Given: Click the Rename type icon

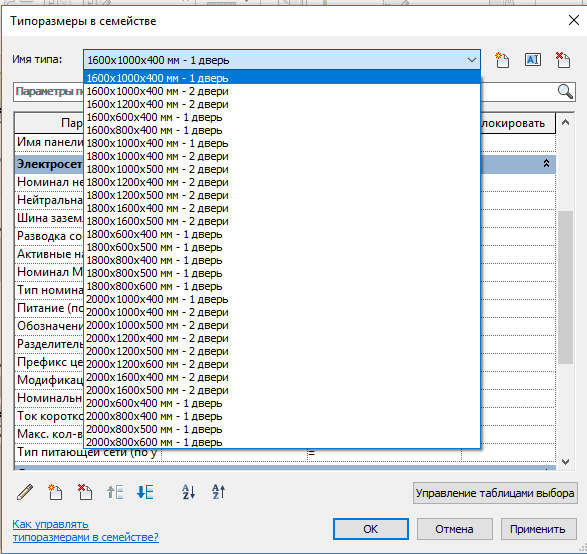Looking at the screenshot, I should click(533, 60).
